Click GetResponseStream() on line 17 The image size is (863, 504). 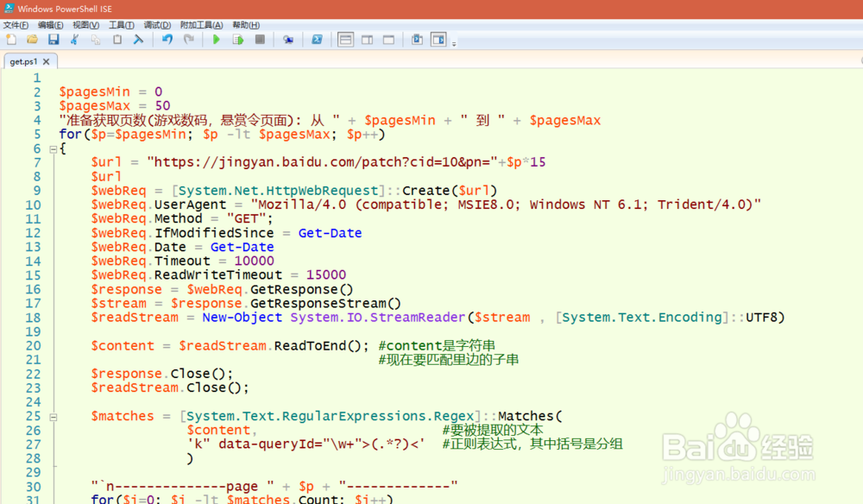(326, 304)
